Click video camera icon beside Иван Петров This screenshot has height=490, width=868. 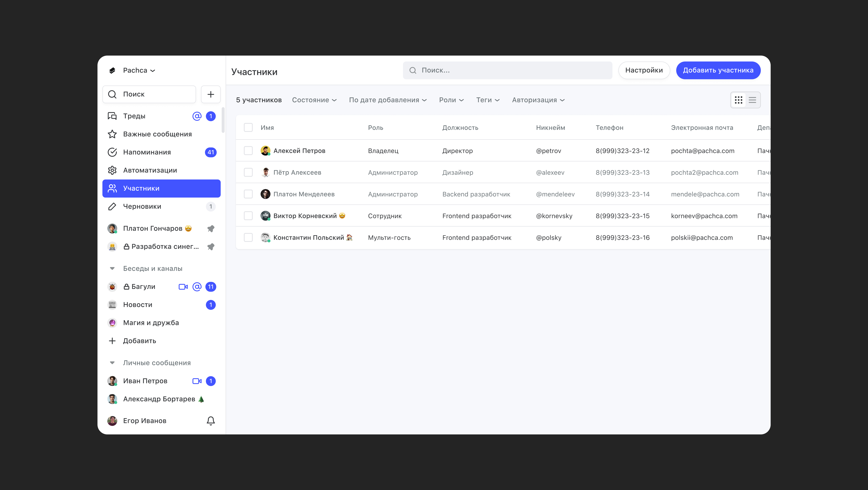click(x=197, y=381)
